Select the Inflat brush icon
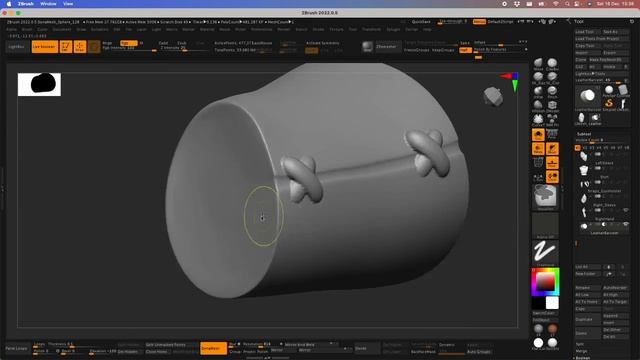The height and width of the screenshot is (360, 640). coord(538,91)
